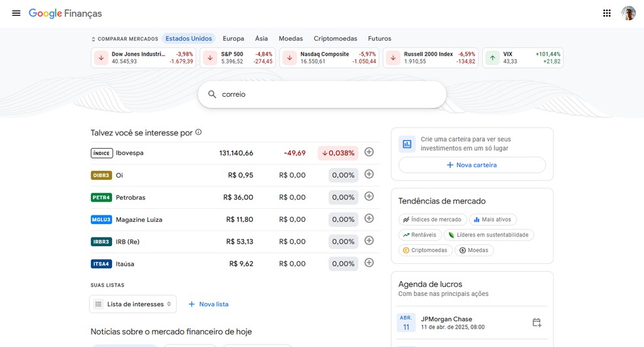Add Ibovespa to a watchlist

tap(369, 152)
